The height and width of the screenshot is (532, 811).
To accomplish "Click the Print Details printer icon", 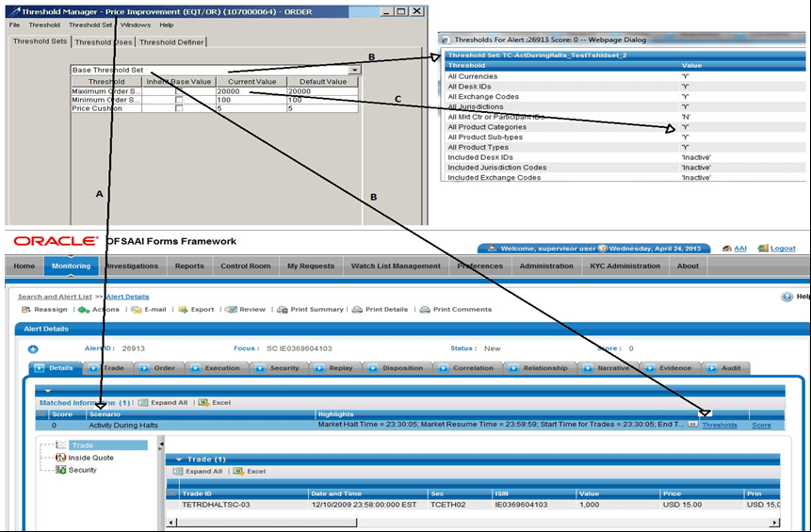I will click(357, 310).
